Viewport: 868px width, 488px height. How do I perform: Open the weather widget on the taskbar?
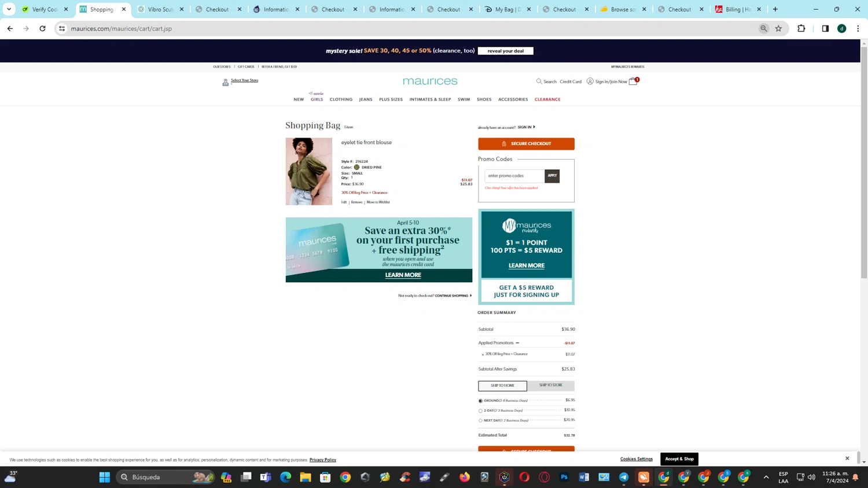tap(11, 476)
